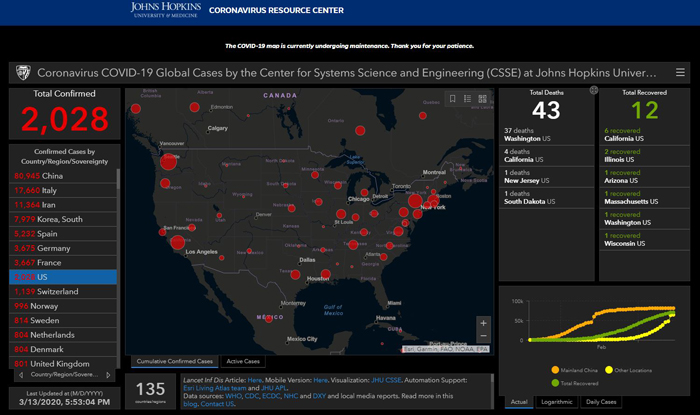
Task: Zoom in on the map with plus
Action: [483, 323]
